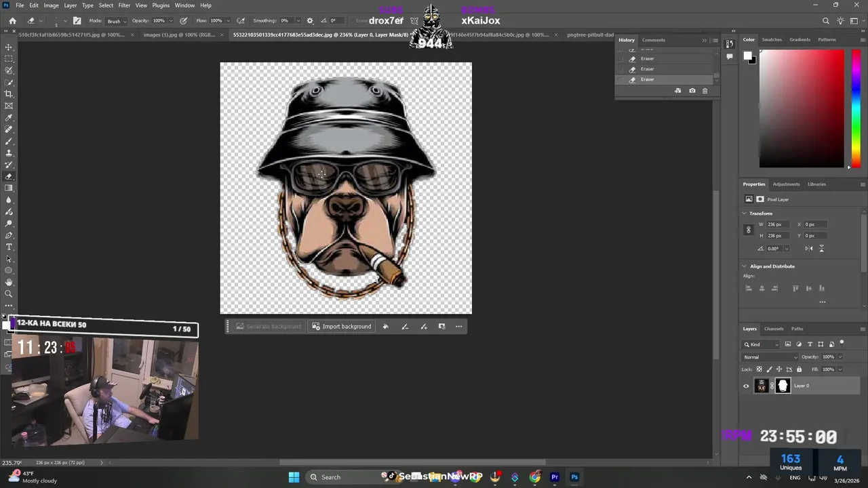Select the Move tool
Screen dimensions: 868x488
tap(9, 47)
